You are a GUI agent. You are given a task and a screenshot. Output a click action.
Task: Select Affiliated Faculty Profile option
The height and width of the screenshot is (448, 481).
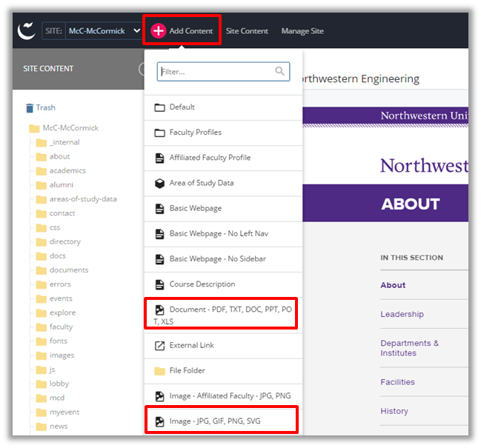coord(223,158)
